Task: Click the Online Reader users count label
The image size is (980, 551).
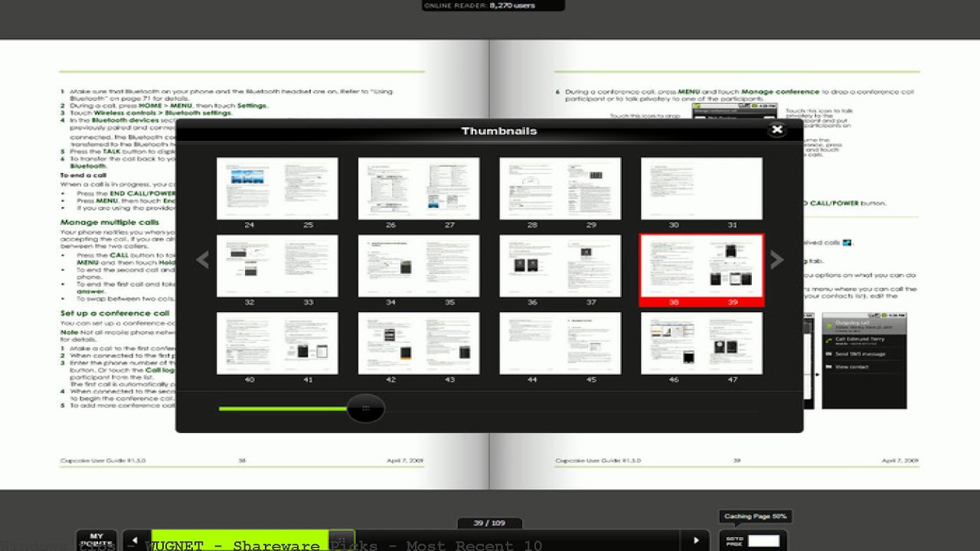Action: (492, 5)
